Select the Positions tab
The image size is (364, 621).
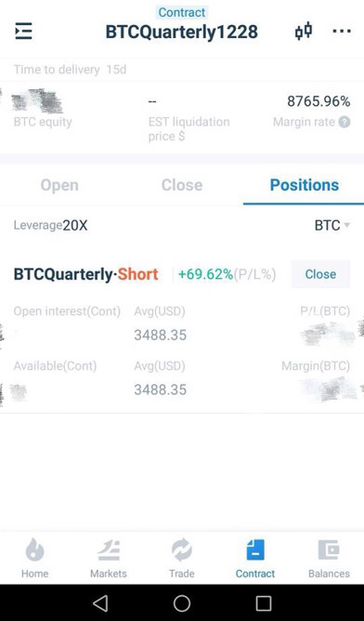pos(305,185)
